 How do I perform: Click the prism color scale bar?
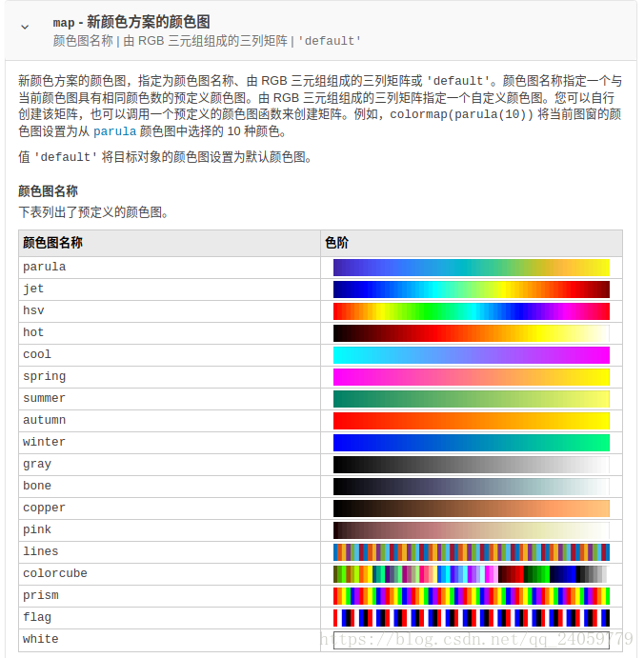tap(471, 596)
